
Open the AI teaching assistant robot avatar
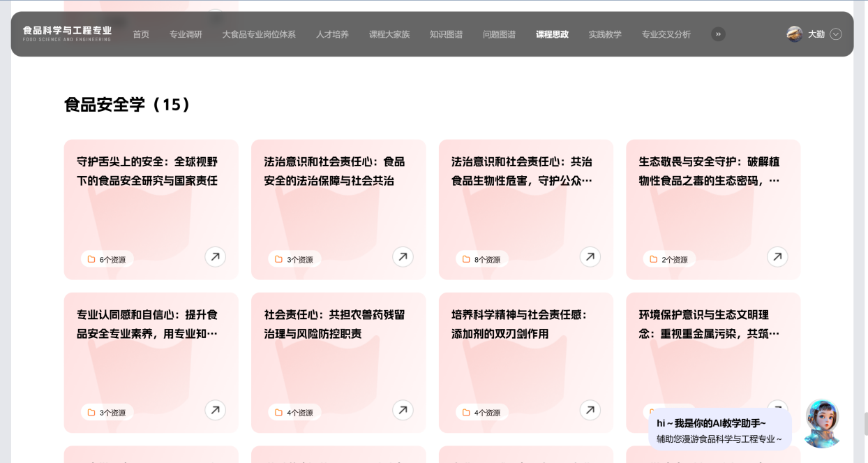(x=822, y=422)
